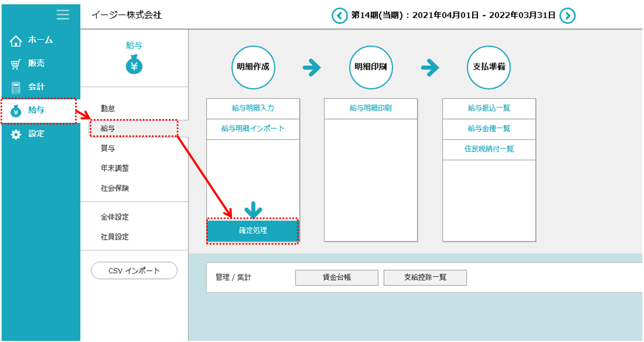Open 賃金台帳 report button
Image resolution: width=644 pixels, height=342 pixels.
click(337, 277)
